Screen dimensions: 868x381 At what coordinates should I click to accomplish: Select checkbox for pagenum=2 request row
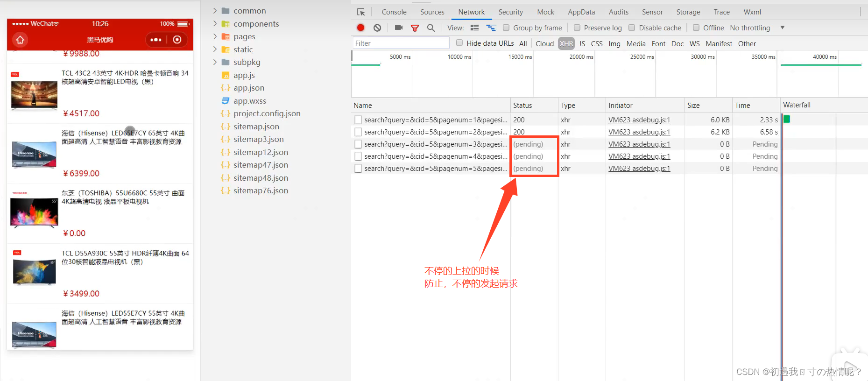coord(358,132)
